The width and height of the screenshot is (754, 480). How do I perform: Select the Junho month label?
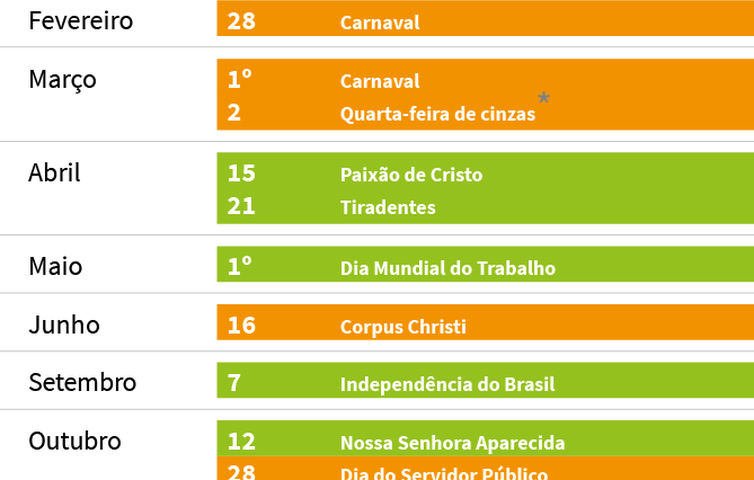(64, 325)
